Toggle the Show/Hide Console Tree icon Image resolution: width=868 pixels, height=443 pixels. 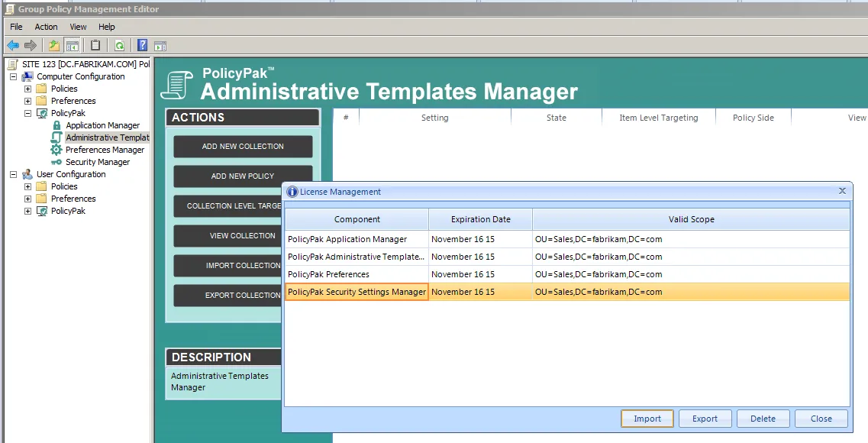(x=72, y=46)
